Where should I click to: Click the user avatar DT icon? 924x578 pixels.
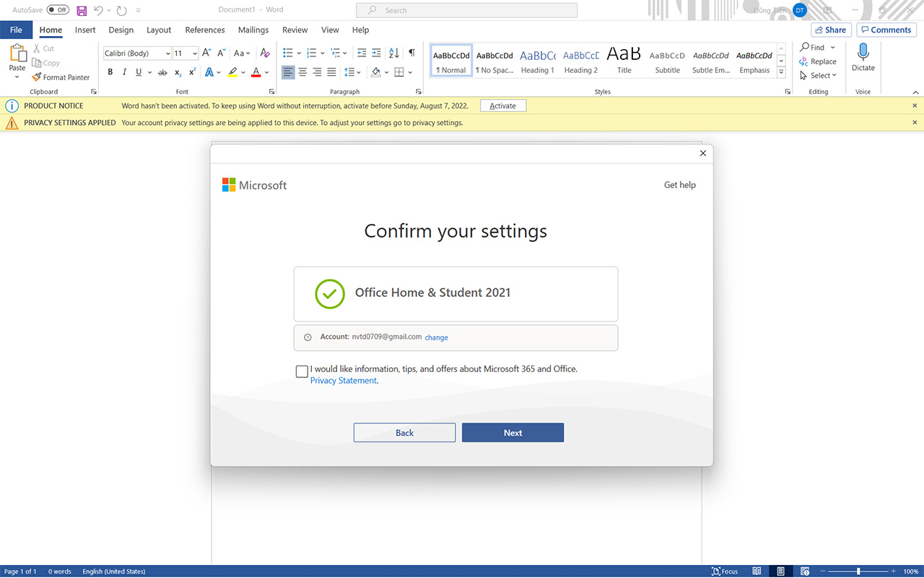[800, 10]
